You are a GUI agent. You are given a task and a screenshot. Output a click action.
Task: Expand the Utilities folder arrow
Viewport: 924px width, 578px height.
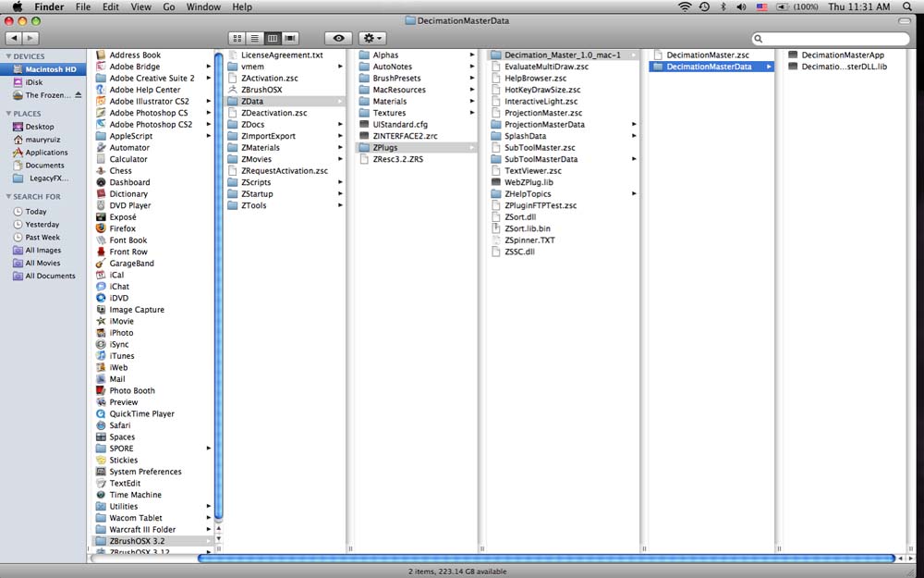pyautogui.click(x=208, y=506)
